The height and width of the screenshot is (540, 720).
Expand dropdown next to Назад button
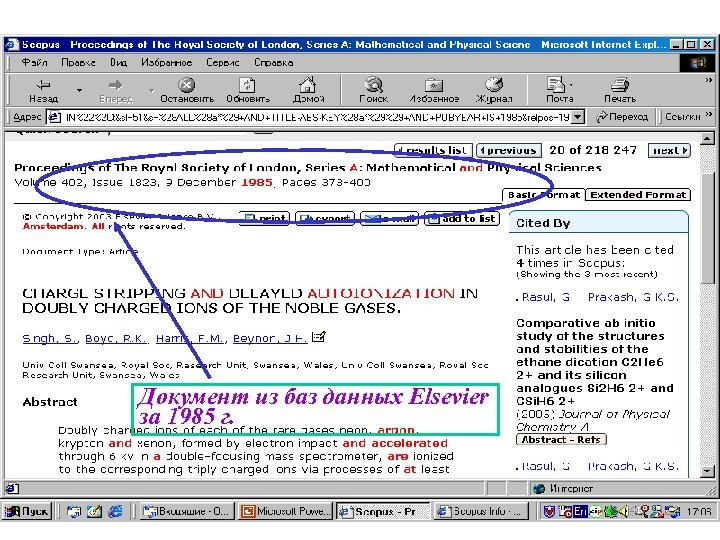(x=79, y=90)
